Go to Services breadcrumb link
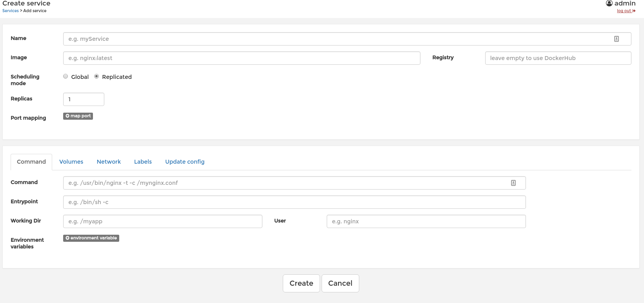644x303 pixels. pos(11,11)
